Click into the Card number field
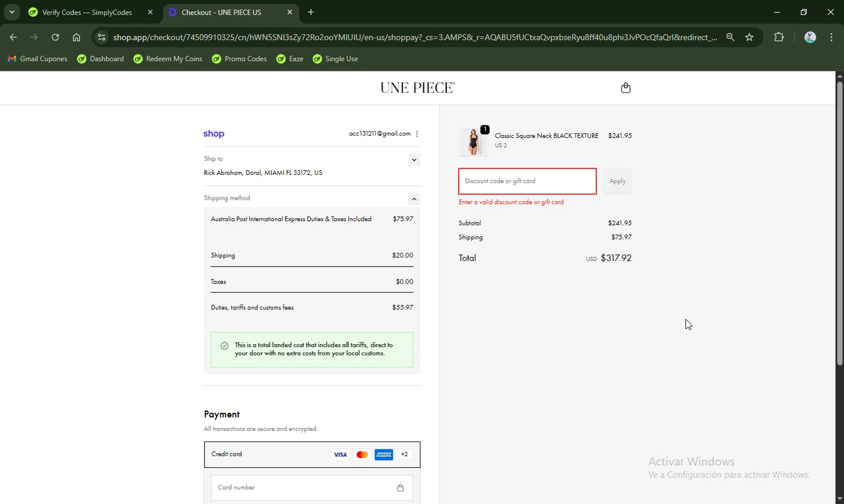Image resolution: width=844 pixels, height=504 pixels. [312, 488]
